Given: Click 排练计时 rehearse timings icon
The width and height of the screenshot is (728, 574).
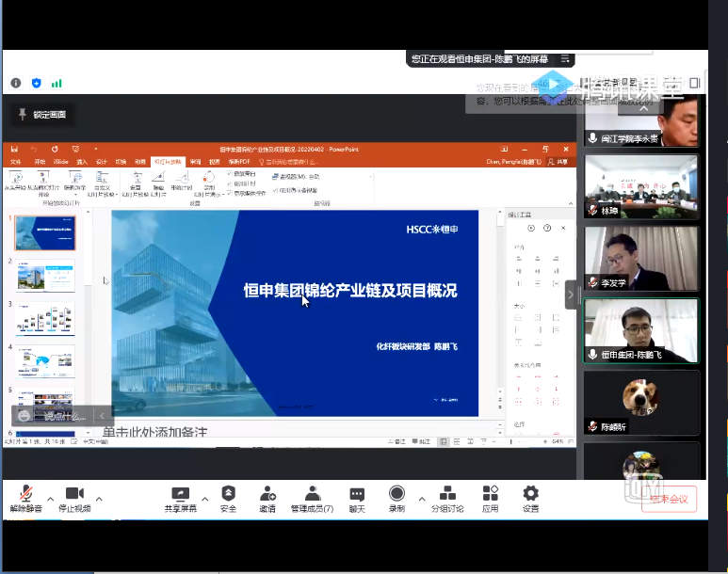Looking at the screenshot, I should click(x=182, y=182).
